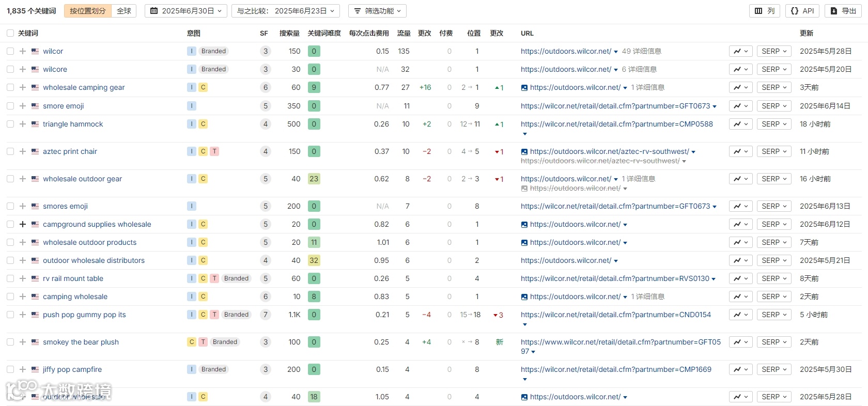
Task: Open trend chart for aztec print chair row
Action: [740, 151]
